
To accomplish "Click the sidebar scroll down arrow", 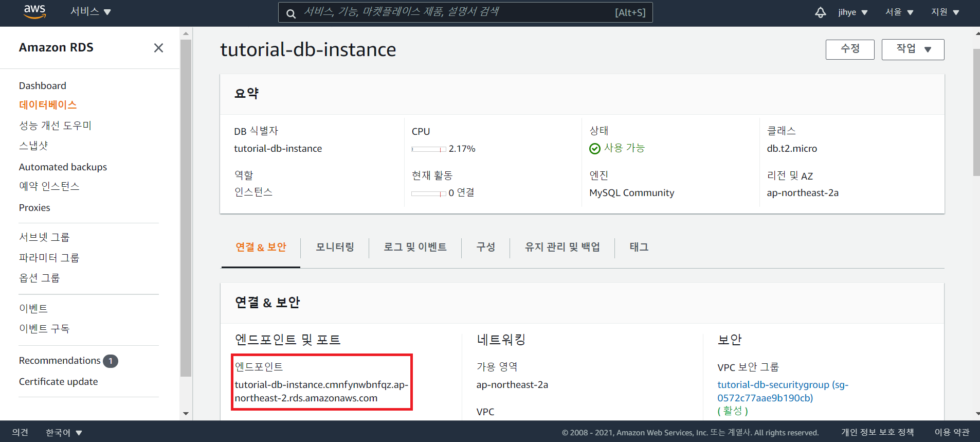I will click(186, 414).
